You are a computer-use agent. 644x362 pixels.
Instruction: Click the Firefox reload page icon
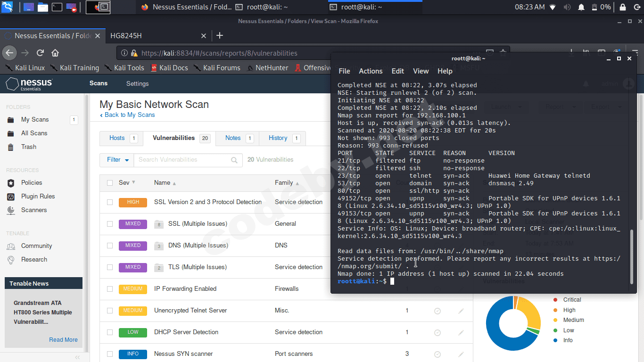point(41,53)
